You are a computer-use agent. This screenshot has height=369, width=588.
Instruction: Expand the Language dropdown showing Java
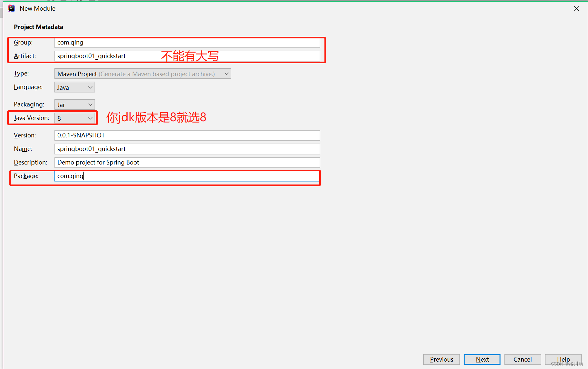tap(75, 87)
